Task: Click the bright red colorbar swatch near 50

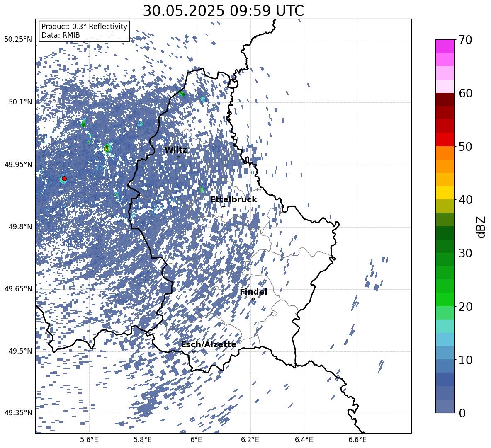Action: pyautogui.click(x=445, y=140)
